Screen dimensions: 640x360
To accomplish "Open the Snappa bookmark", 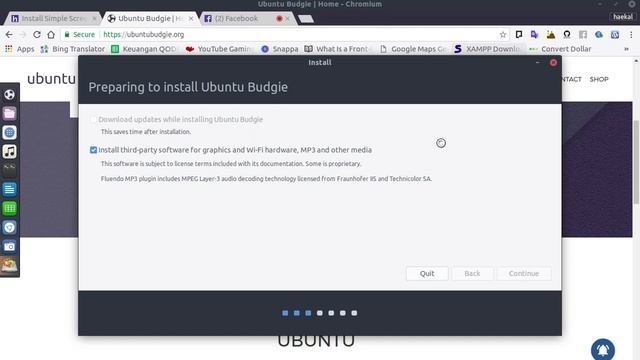I will [280, 49].
